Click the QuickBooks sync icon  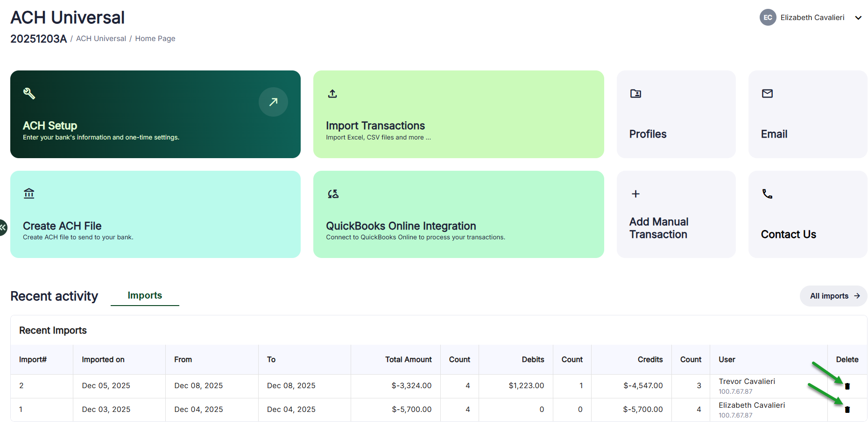coord(333,194)
